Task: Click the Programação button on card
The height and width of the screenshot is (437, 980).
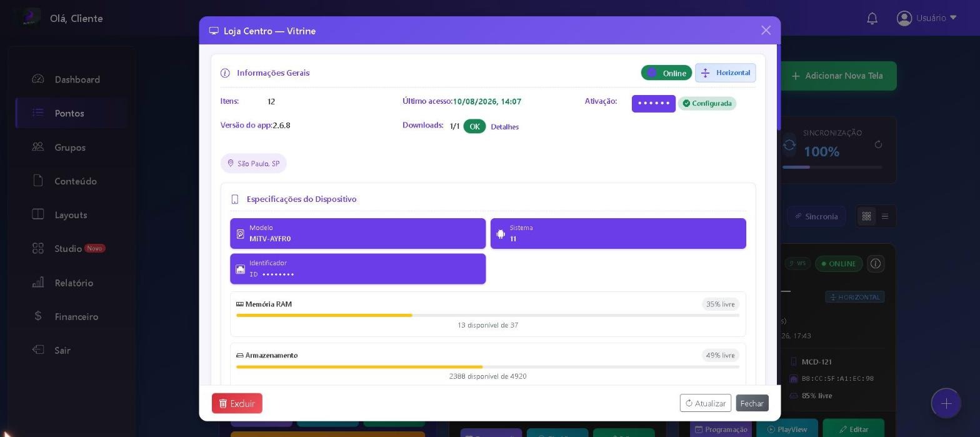Action: (x=721, y=429)
